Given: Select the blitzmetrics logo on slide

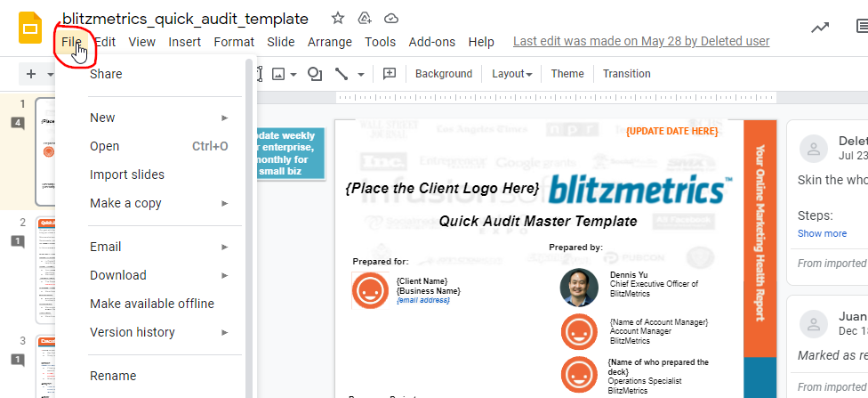Looking at the screenshot, I should pos(640,191).
